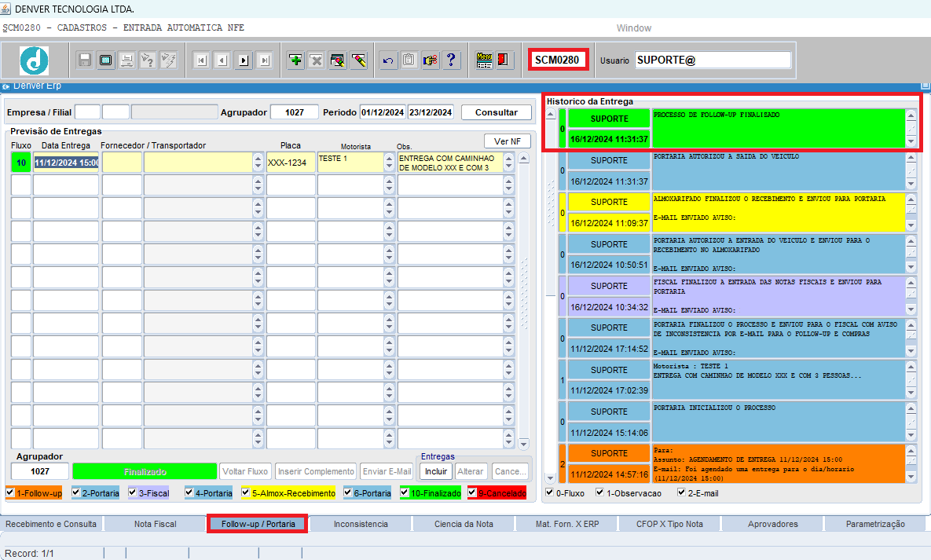Image resolution: width=931 pixels, height=560 pixels.
Task: Click text scroll arrow of yellow ALMOXARIFADO entry
Action: point(911,213)
